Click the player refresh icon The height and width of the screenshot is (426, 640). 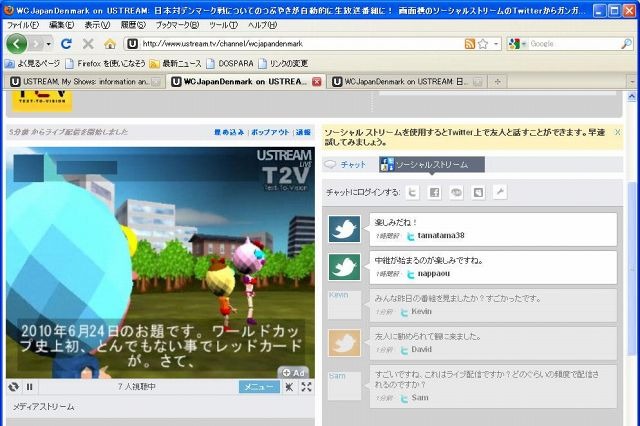tap(13, 386)
